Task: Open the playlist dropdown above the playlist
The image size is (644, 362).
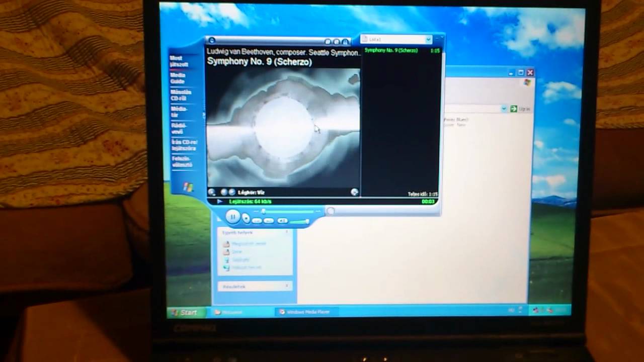Action: (x=429, y=39)
